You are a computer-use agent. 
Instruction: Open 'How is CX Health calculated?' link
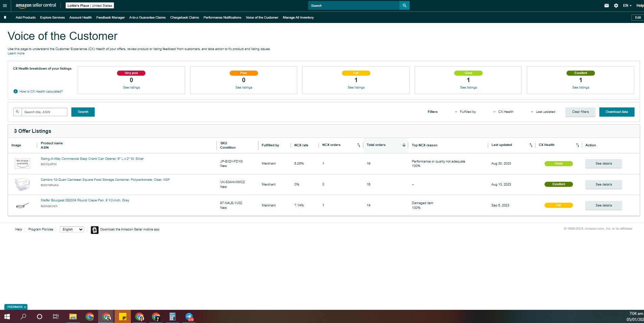pyautogui.click(x=41, y=92)
